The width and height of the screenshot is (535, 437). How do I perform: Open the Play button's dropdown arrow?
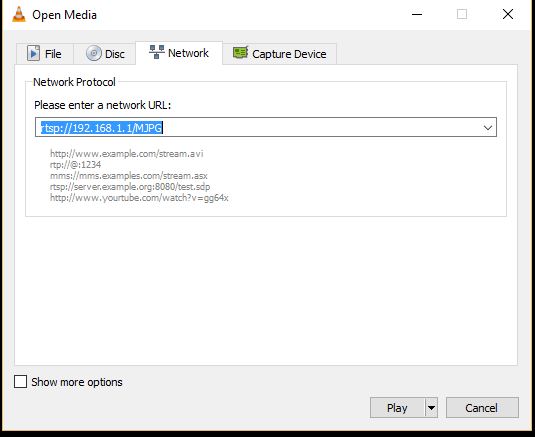[432, 408]
